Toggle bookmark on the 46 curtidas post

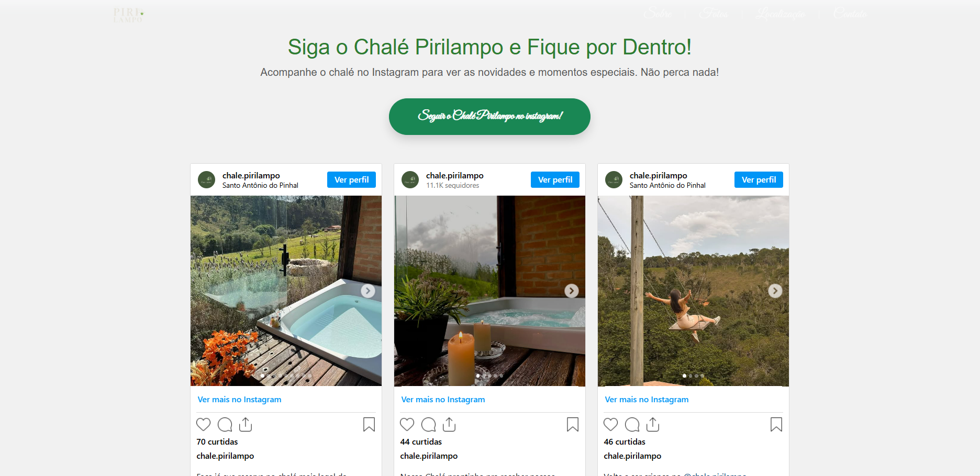(x=776, y=424)
